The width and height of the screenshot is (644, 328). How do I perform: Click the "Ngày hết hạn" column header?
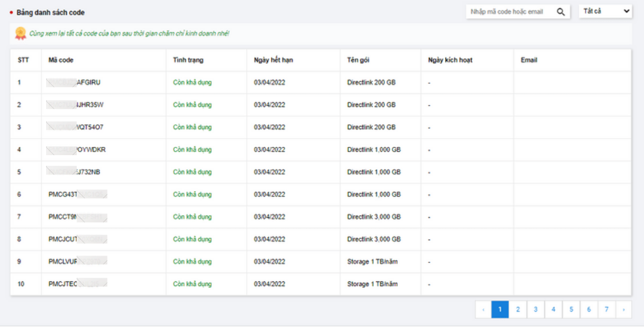273,60
